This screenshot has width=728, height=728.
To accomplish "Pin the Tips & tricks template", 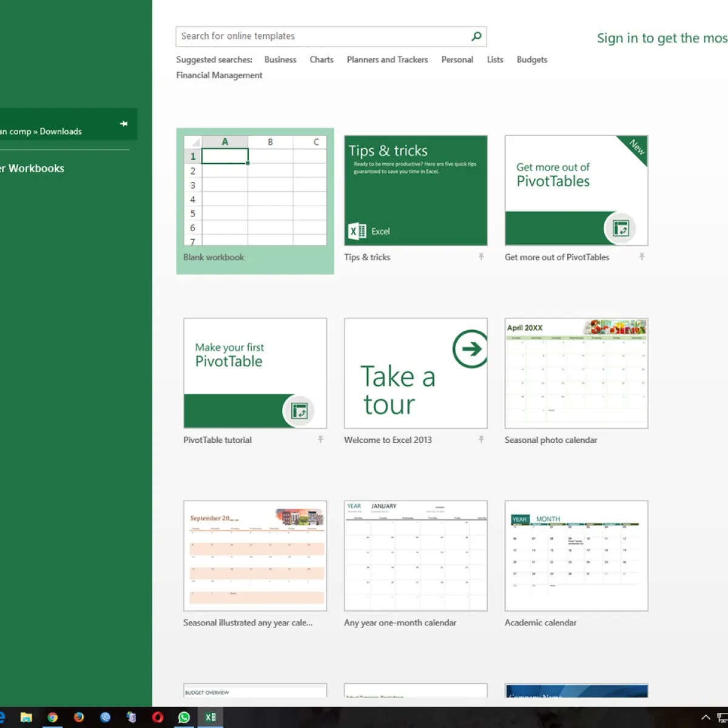I will tap(481, 257).
